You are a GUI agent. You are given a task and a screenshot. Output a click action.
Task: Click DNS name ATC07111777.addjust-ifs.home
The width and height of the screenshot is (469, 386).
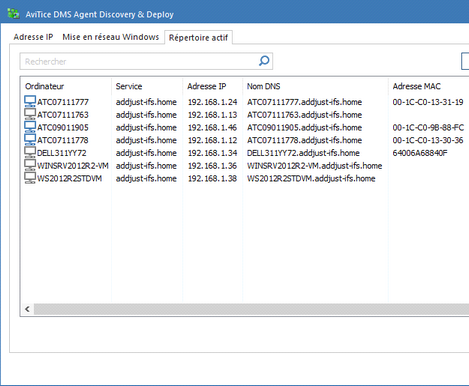[304, 102]
